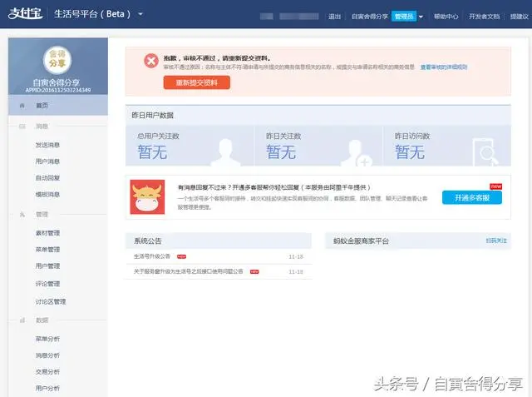Click the red new tag above 开通多客服
The image size is (532, 397).
(x=495, y=186)
